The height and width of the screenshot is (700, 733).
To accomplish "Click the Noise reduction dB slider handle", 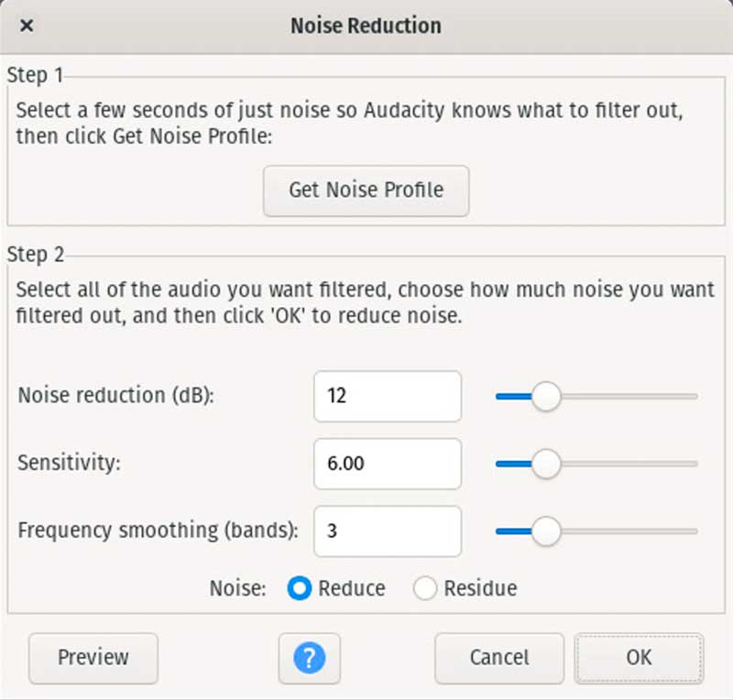I will tap(546, 397).
